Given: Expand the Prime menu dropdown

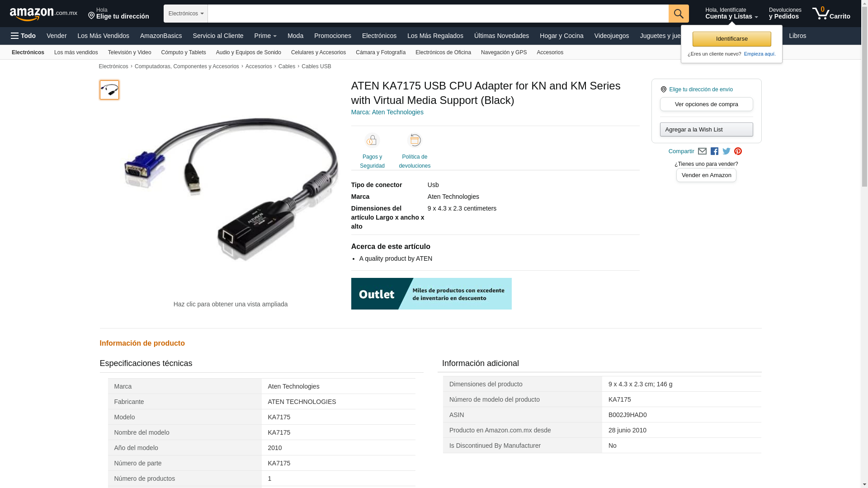Looking at the screenshot, I should tap(265, 36).
